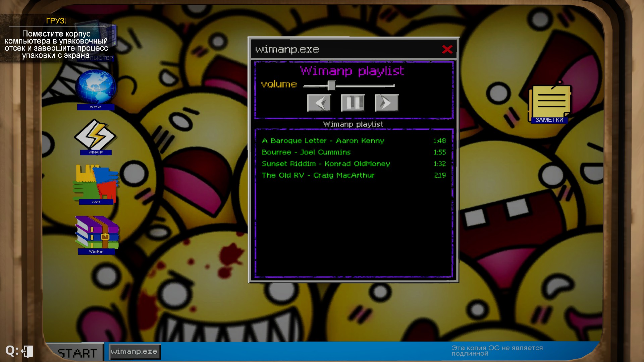The height and width of the screenshot is (362, 644).
Task: Open the computer desktop icon at top left
Action: tap(96, 40)
